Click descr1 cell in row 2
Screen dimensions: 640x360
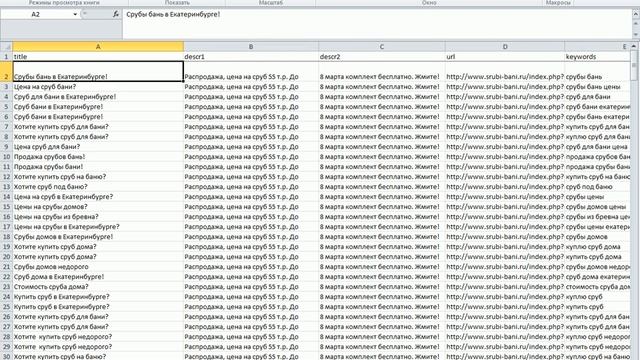click(251, 71)
